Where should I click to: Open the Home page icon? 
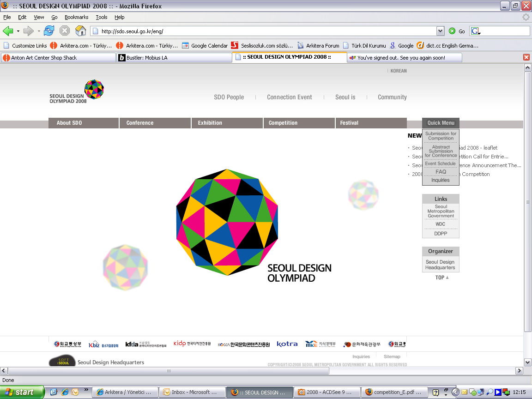(80, 31)
